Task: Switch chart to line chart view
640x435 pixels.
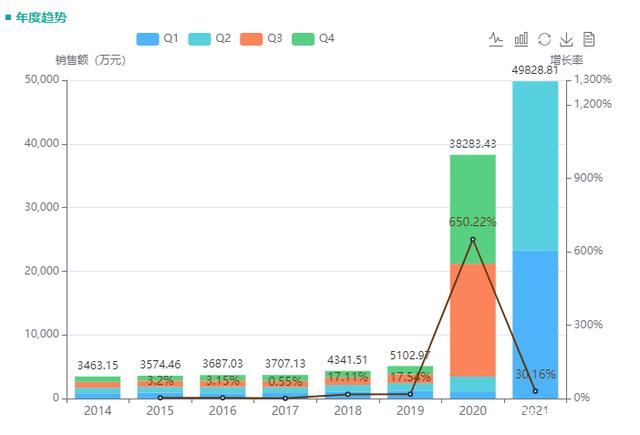Action: (x=496, y=39)
